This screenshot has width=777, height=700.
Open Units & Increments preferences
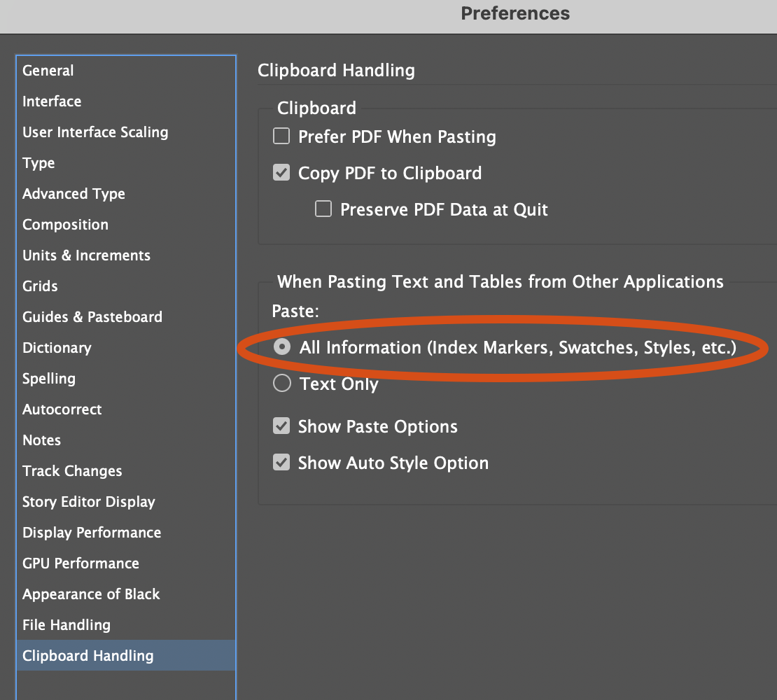(126, 255)
